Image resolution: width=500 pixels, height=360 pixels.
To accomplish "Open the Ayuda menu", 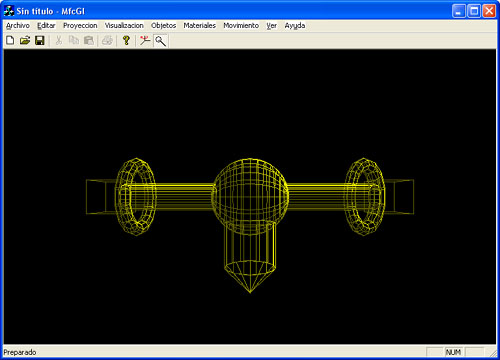I will pos(295,26).
